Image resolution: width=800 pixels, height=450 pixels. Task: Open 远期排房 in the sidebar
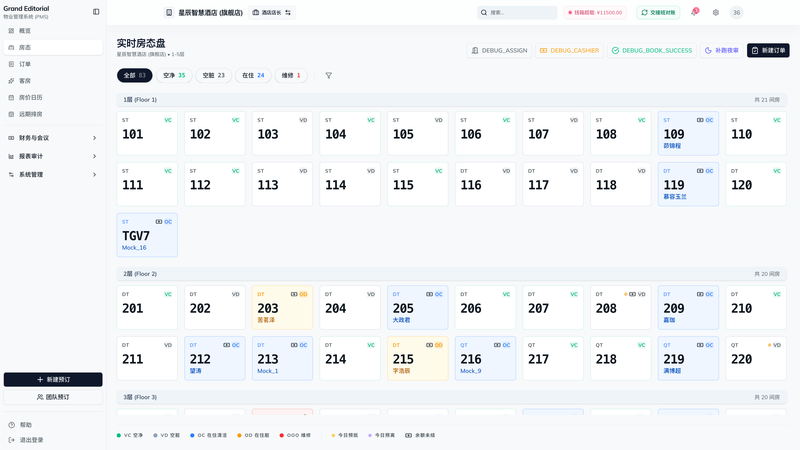click(53, 114)
